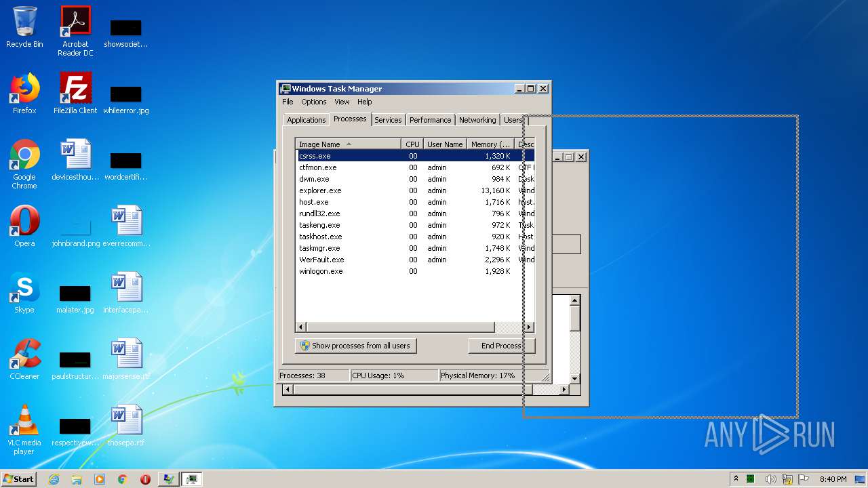Click the End Process button

(x=501, y=346)
